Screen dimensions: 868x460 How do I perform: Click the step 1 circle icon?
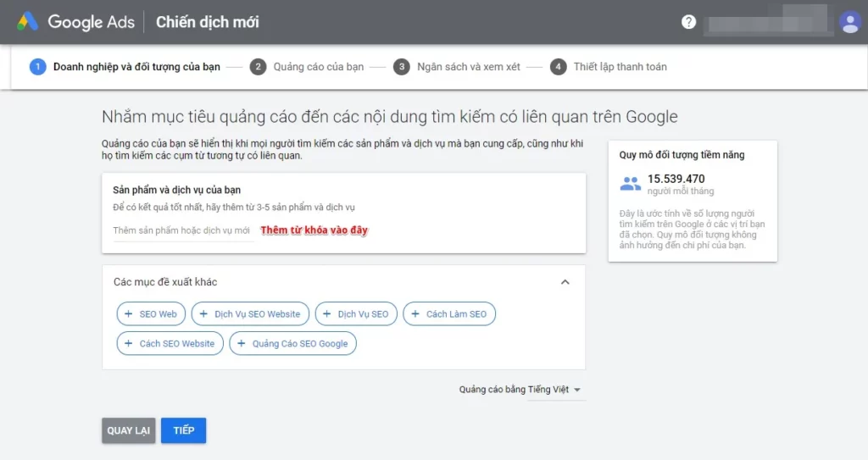click(37, 67)
